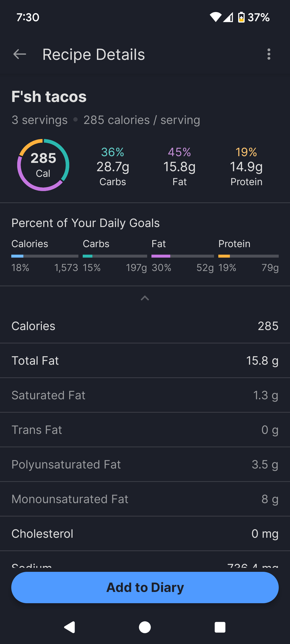The width and height of the screenshot is (290, 644).
Task: Add recipe to diary
Action: click(145, 587)
